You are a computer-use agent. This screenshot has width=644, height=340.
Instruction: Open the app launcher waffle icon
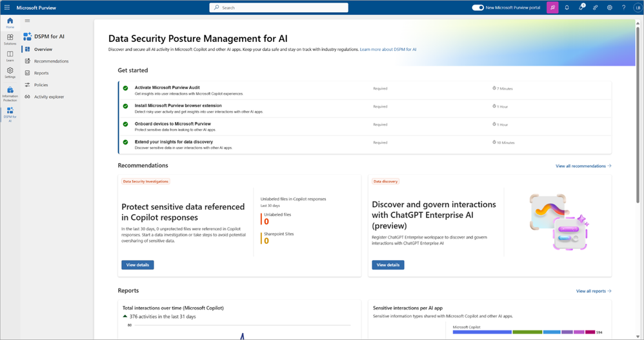pos(7,7)
